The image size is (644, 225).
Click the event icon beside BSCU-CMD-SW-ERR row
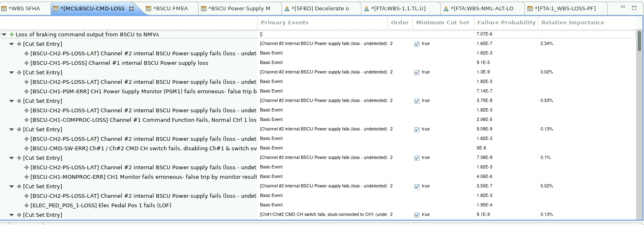[x=26, y=149]
